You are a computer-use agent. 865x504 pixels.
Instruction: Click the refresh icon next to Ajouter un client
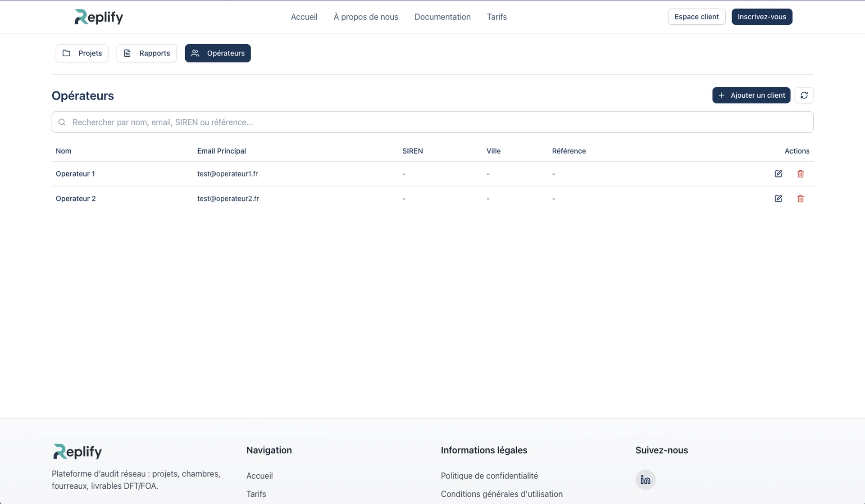tap(804, 95)
